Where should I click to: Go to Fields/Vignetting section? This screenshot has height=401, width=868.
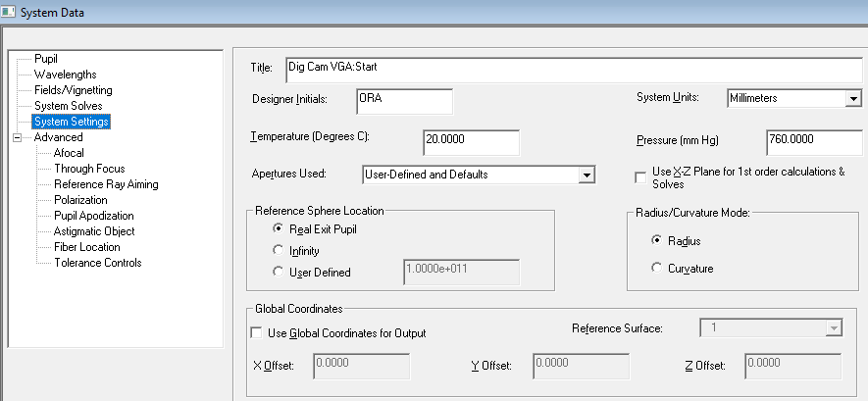coord(73,90)
